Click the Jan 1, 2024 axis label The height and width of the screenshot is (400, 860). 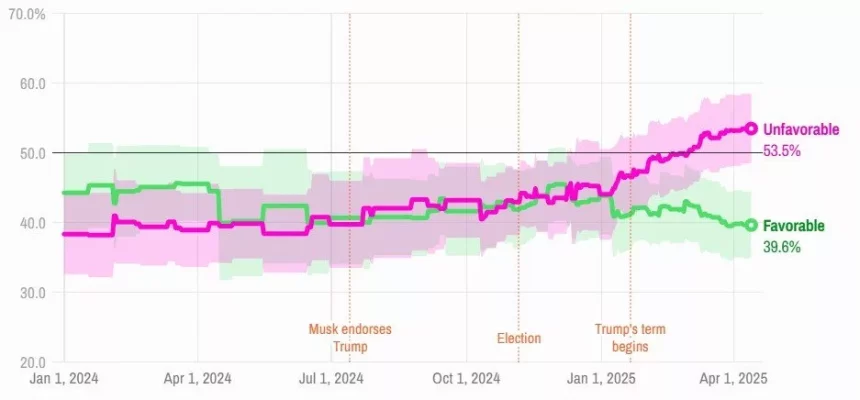coord(64,379)
